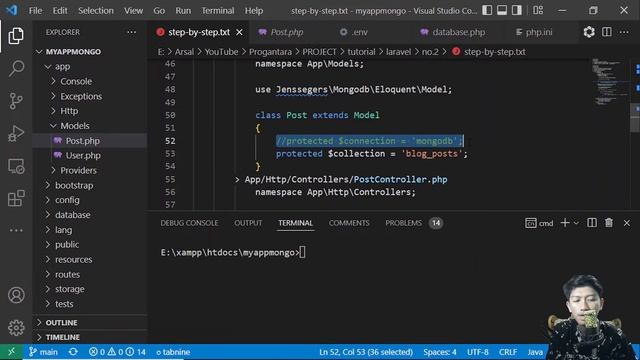Customize layout icon in title bar

click(x=538, y=10)
